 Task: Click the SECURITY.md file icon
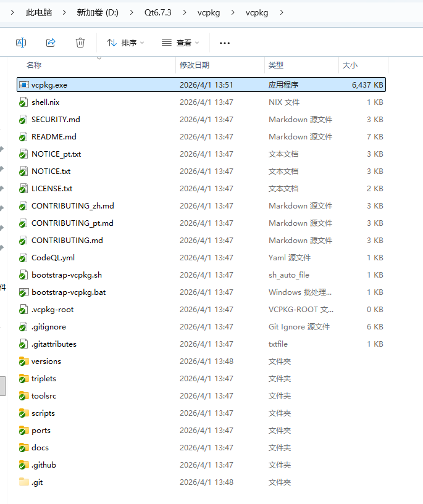(23, 120)
